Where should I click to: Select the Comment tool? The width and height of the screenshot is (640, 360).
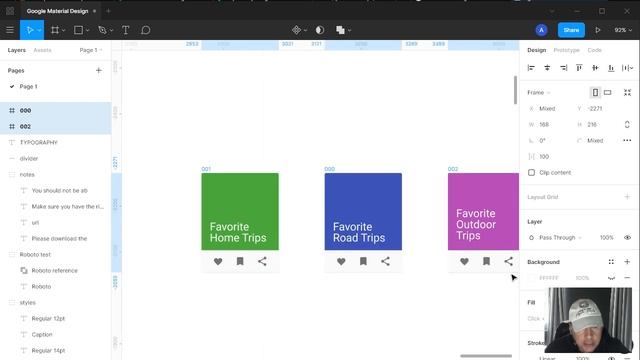click(x=146, y=30)
